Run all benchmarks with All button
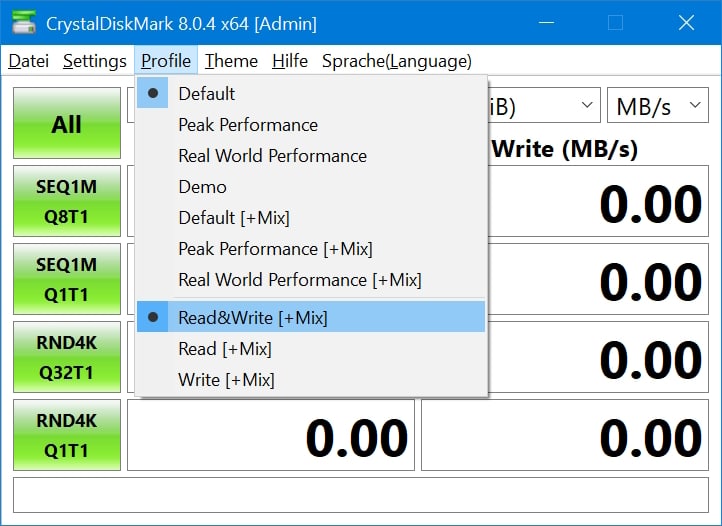This screenshot has width=722, height=526. point(67,123)
